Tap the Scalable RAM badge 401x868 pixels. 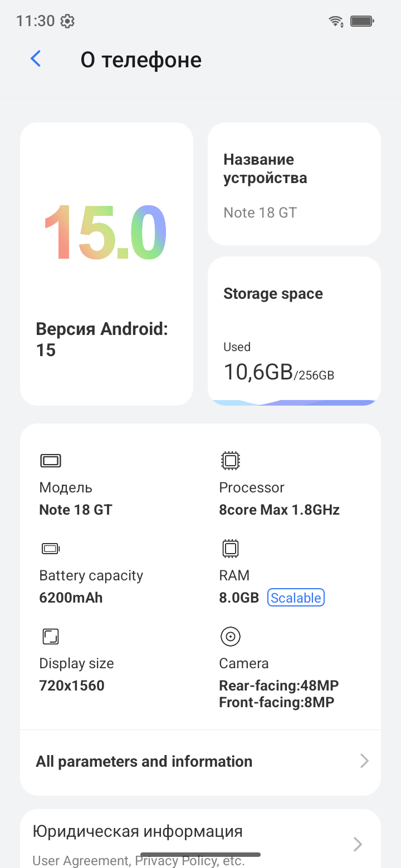point(296,598)
